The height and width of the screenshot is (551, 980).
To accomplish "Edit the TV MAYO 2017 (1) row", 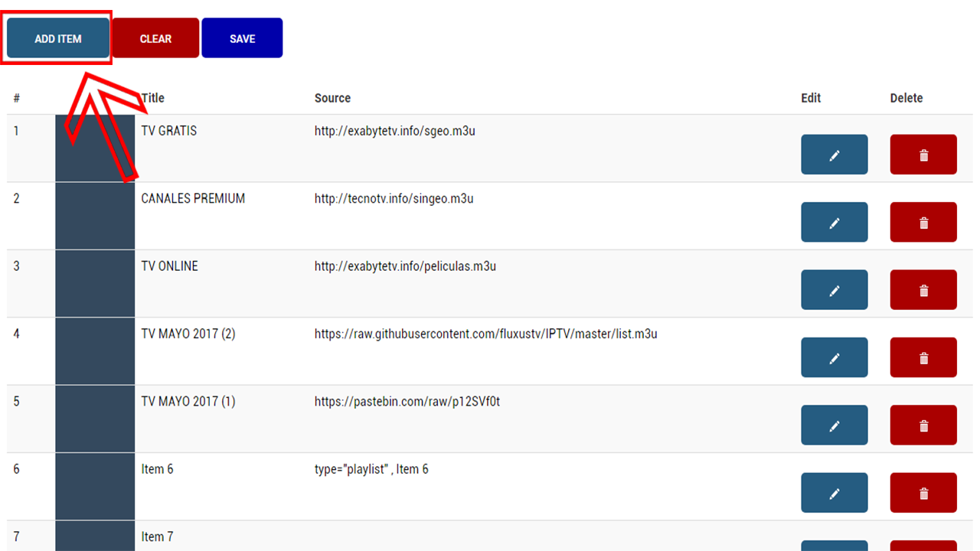I will tap(835, 425).
